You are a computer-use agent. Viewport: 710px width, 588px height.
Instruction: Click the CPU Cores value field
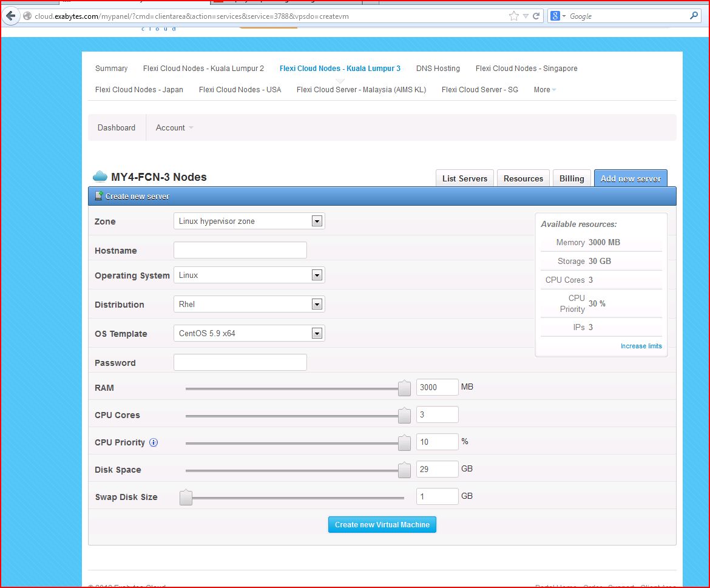(x=437, y=414)
